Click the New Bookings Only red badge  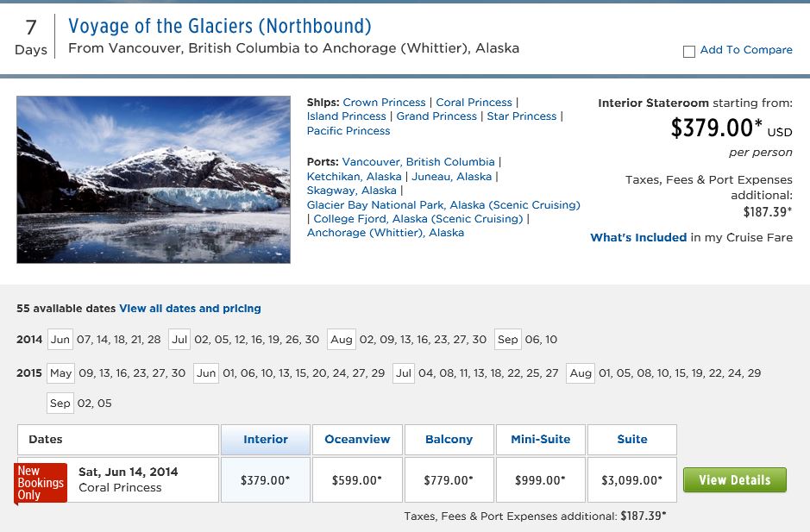[x=41, y=483]
